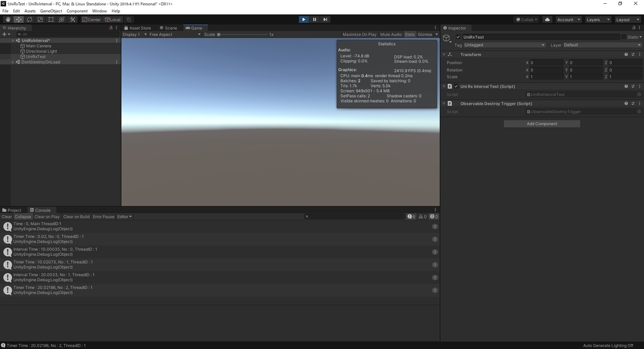This screenshot has height=349, width=644.
Task: Click Clear in the Console
Action: [x=6, y=216]
